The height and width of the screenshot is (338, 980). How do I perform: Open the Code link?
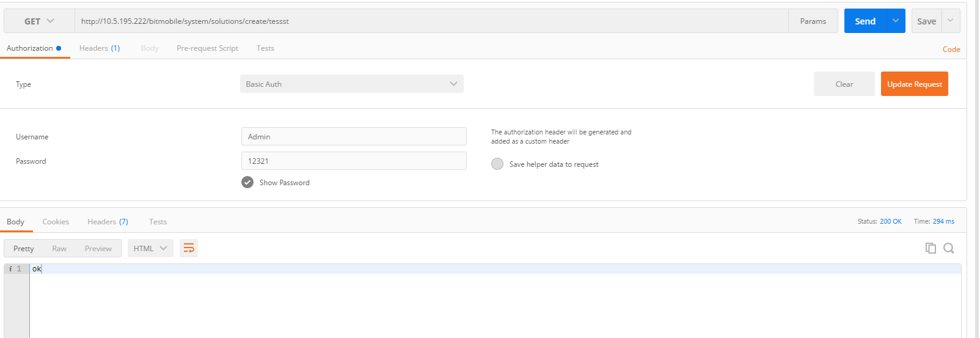click(951, 50)
